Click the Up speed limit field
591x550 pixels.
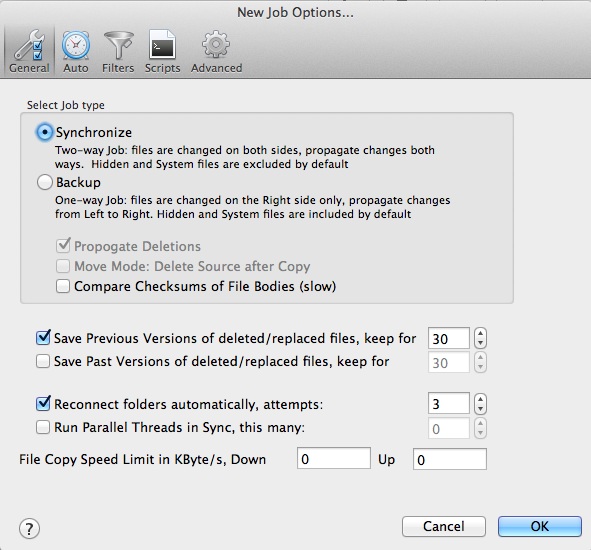click(450, 459)
